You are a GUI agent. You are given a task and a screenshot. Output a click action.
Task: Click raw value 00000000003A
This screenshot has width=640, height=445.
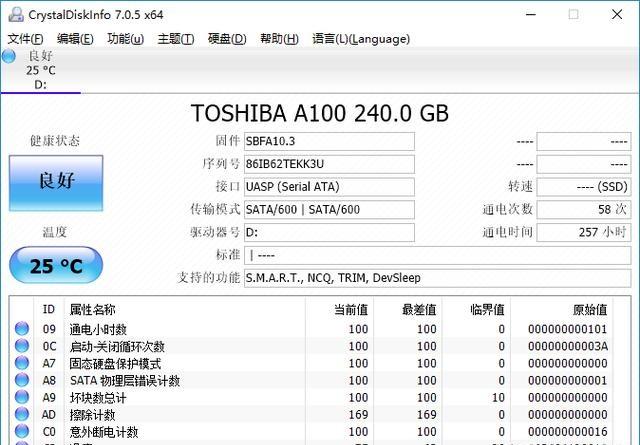(567, 346)
